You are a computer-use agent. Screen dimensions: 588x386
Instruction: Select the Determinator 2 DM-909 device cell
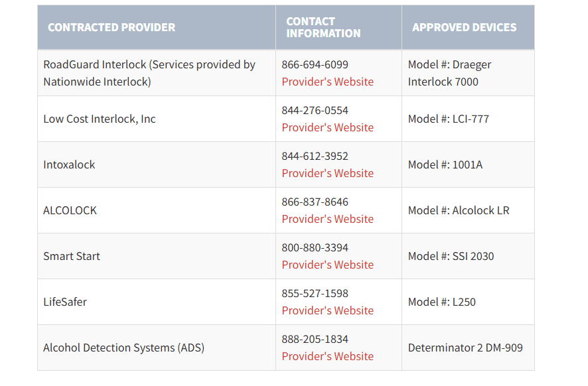point(465,348)
